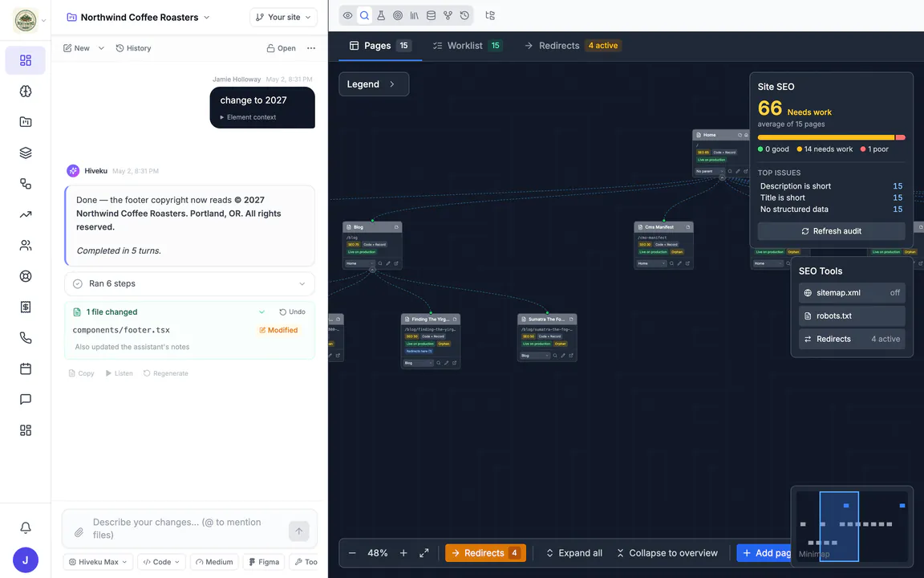Screen dimensions: 924x578
Task: Click the orange Redirects 4 button
Action: [x=485, y=553]
